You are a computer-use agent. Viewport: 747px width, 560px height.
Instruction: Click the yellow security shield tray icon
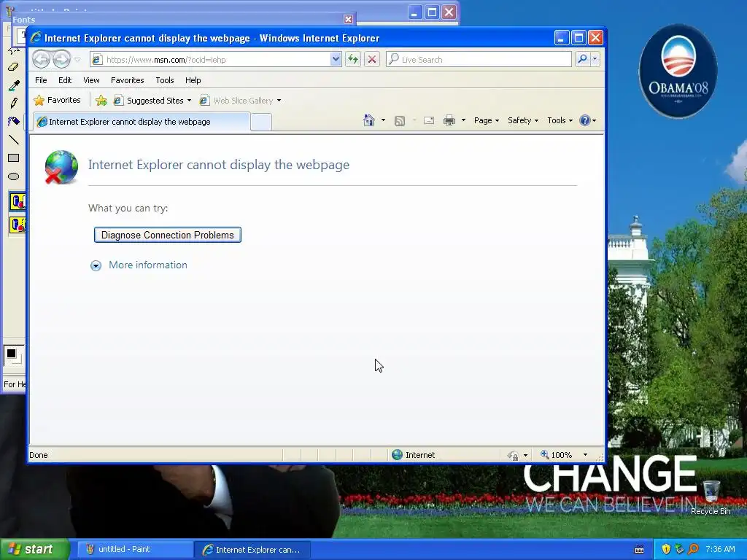[x=666, y=550]
